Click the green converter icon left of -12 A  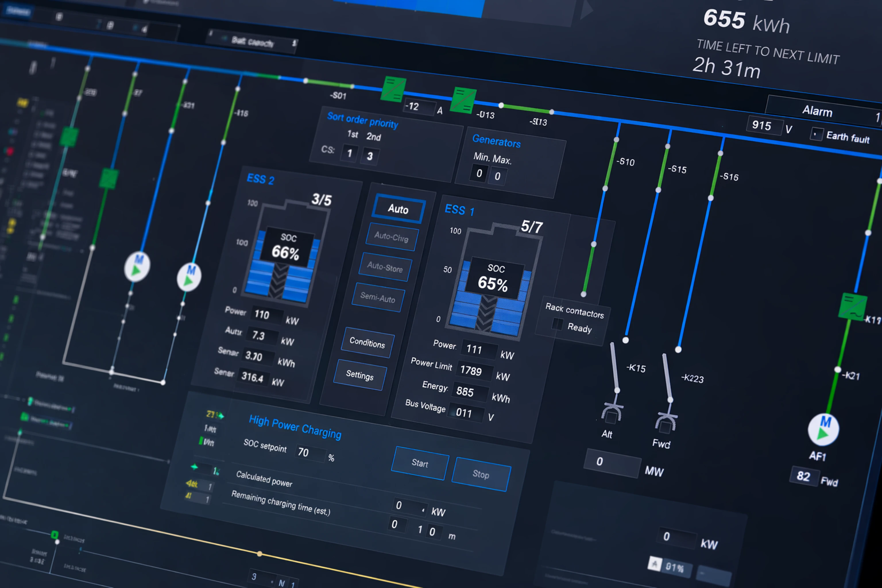pyautogui.click(x=393, y=89)
